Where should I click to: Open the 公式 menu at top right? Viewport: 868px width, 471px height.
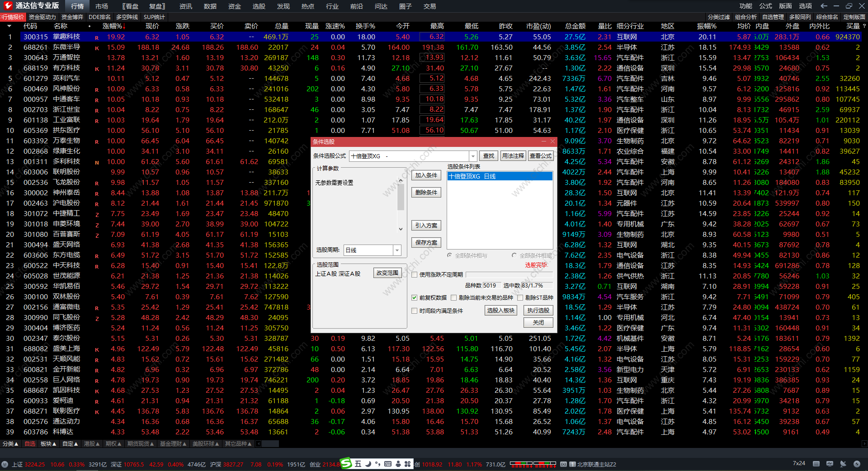pos(765,6)
